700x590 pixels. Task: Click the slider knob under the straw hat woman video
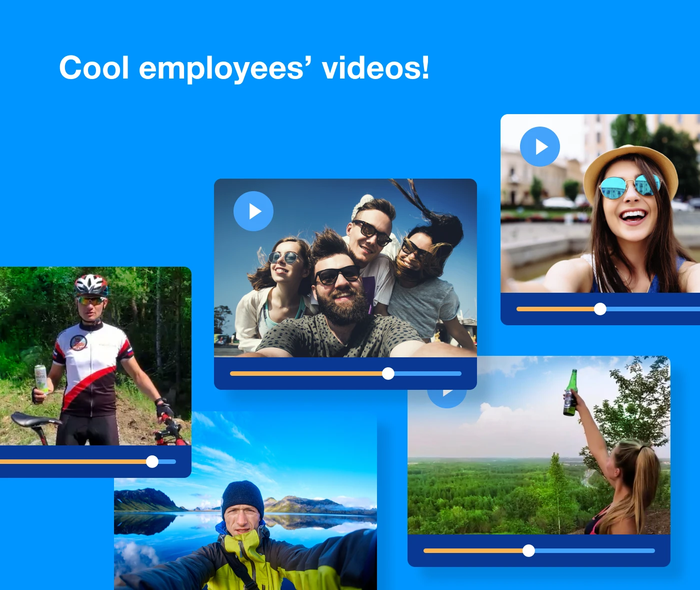coord(600,309)
